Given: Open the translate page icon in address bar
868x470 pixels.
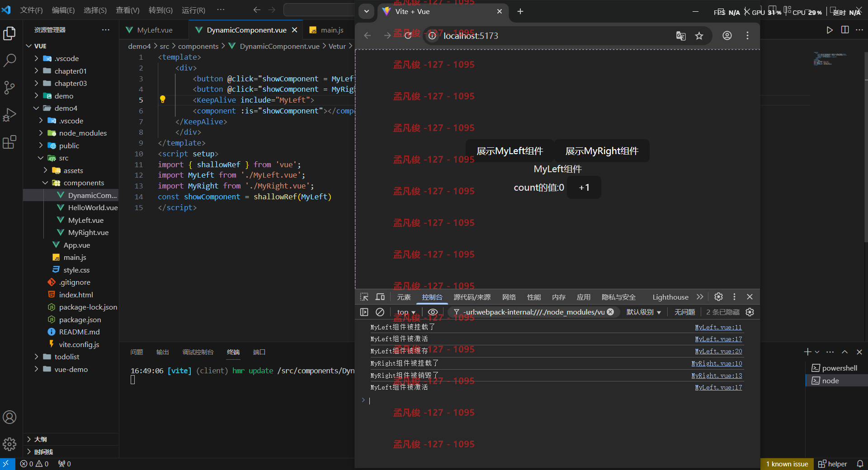Looking at the screenshot, I should click(681, 36).
